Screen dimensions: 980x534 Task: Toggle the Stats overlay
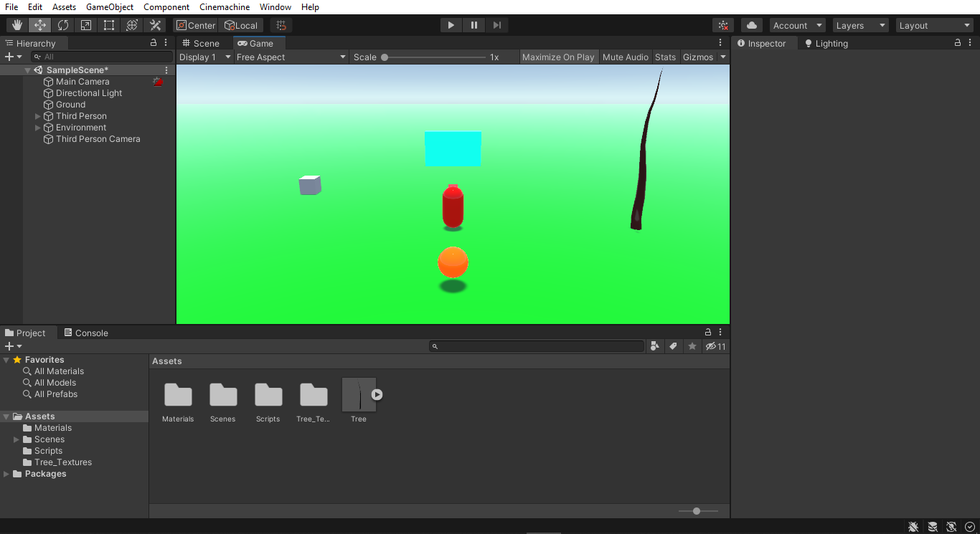(665, 57)
